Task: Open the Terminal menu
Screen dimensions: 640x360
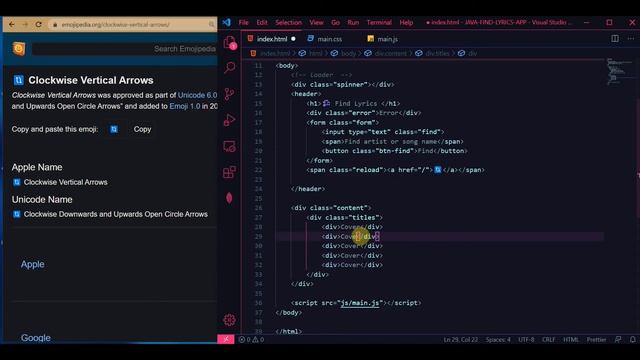Action: [379, 22]
